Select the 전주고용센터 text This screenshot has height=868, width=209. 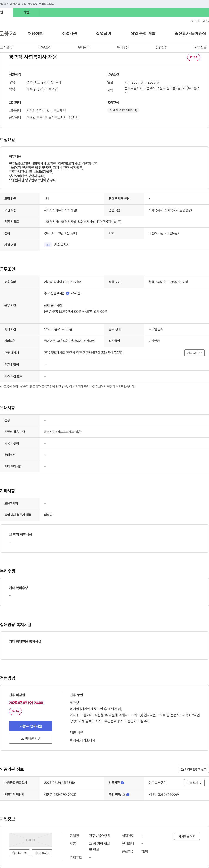(157, 783)
